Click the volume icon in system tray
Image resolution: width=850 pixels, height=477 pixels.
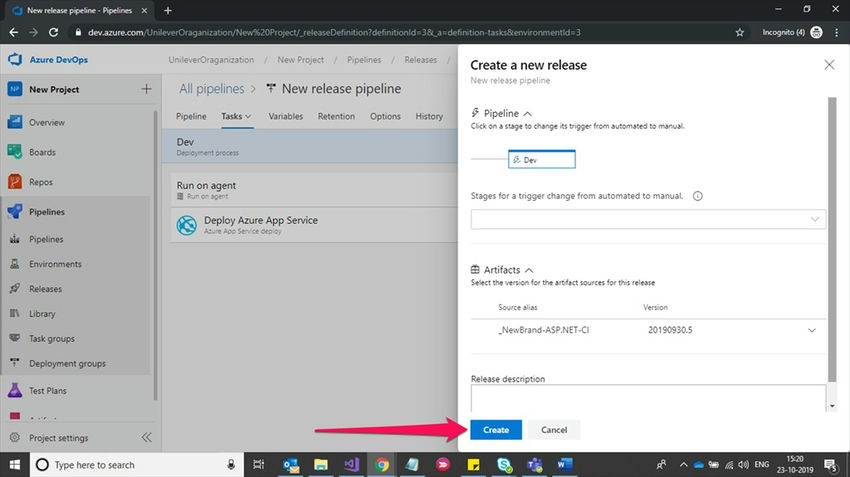(x=744, y=465)
